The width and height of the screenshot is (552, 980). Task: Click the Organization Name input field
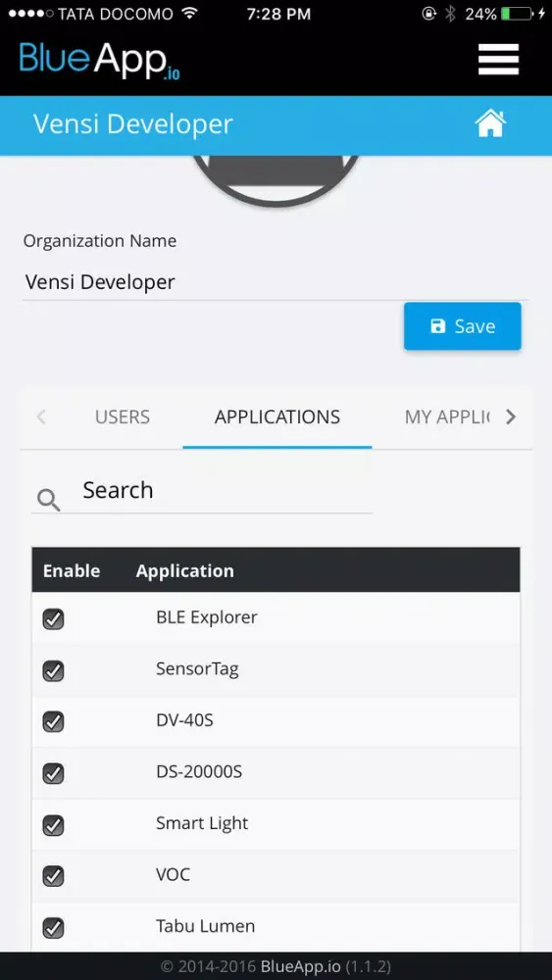(276, 282)
